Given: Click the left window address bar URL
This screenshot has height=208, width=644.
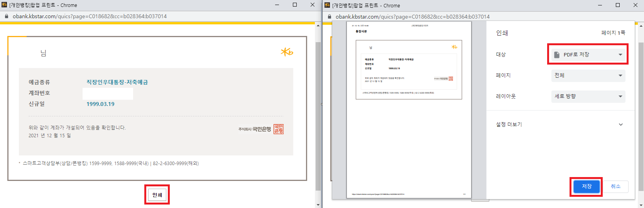Looking at the screenshot, I should point(90,16).
